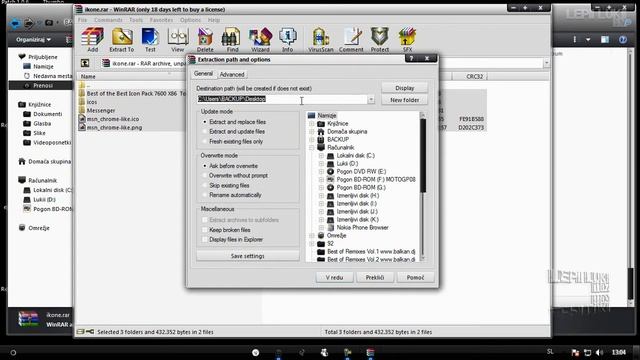Run VirusScan from the toolbar

click(320, 40)
